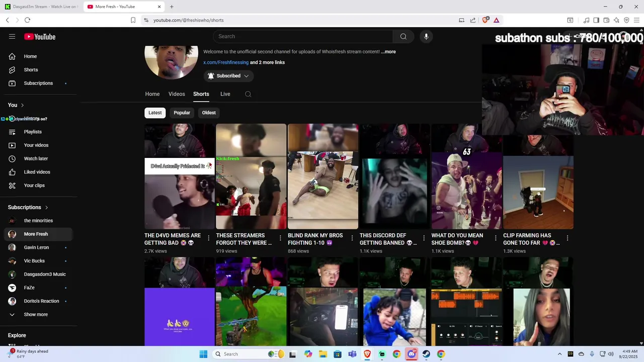This screenshot has width=644, height=362.
Task: Click the Home icon in the sidebar
Action: tap(12, 56)
